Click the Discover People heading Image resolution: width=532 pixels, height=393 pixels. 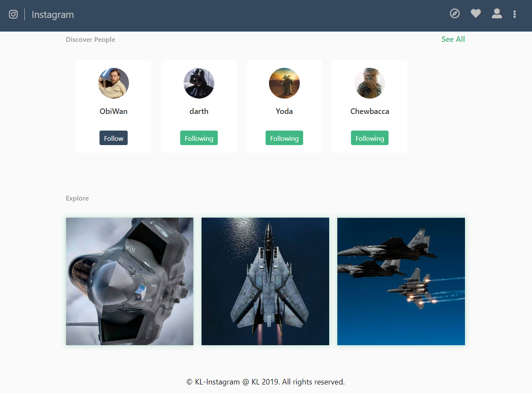[91, 40]
